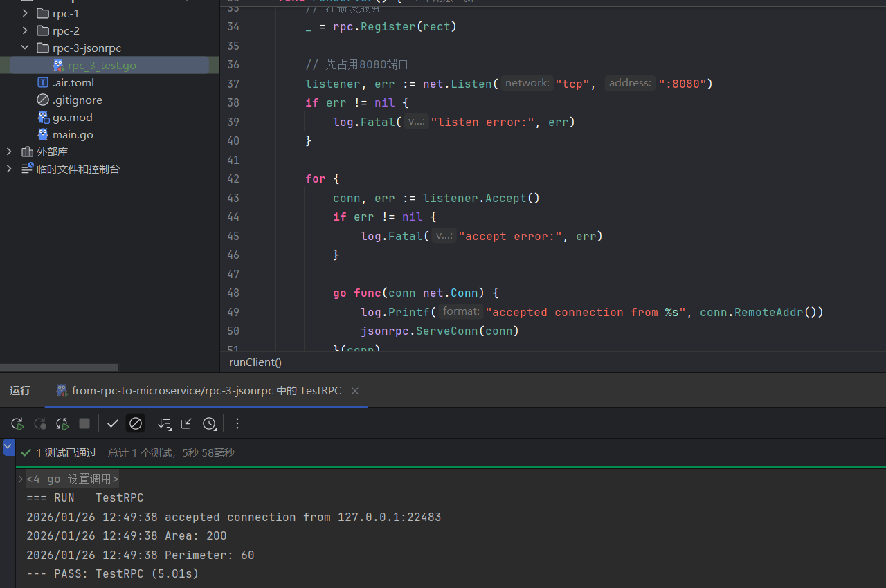The height and width of the screenshot is (588, 886).
Task: Expand the rpc-2 folder
Action: 25,30
